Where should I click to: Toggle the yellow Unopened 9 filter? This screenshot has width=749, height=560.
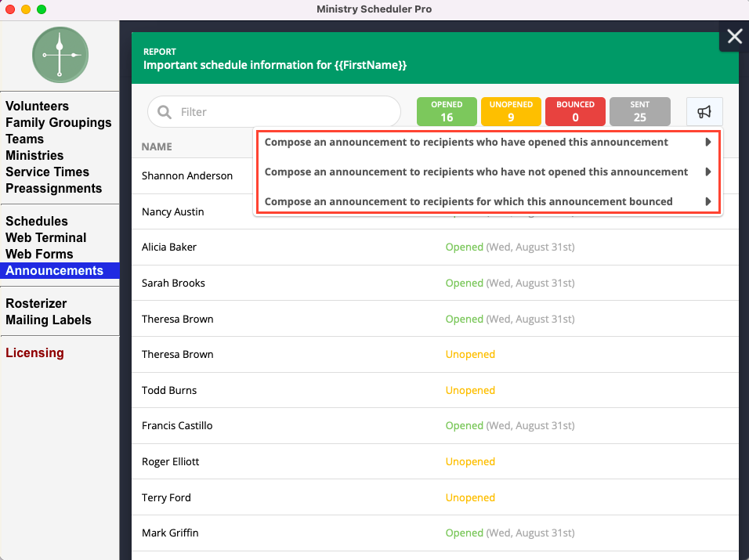tap(511, 112)
